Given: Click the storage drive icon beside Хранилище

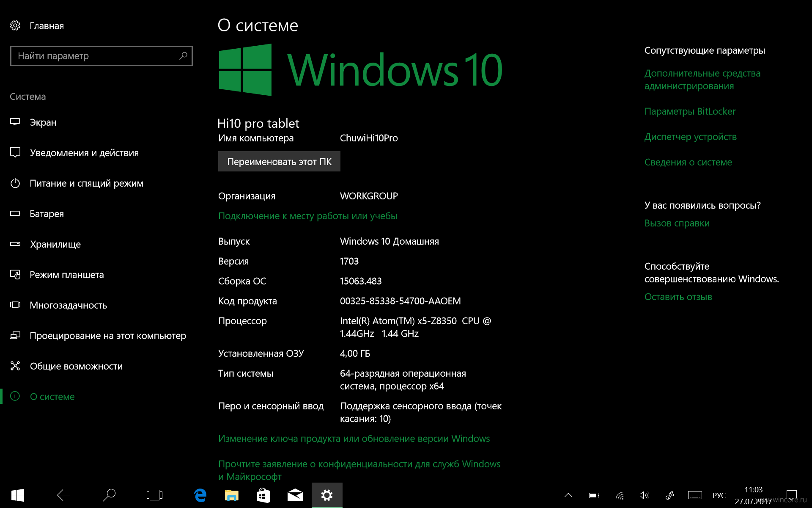Looking at the screenshot, I should (15, 244).
